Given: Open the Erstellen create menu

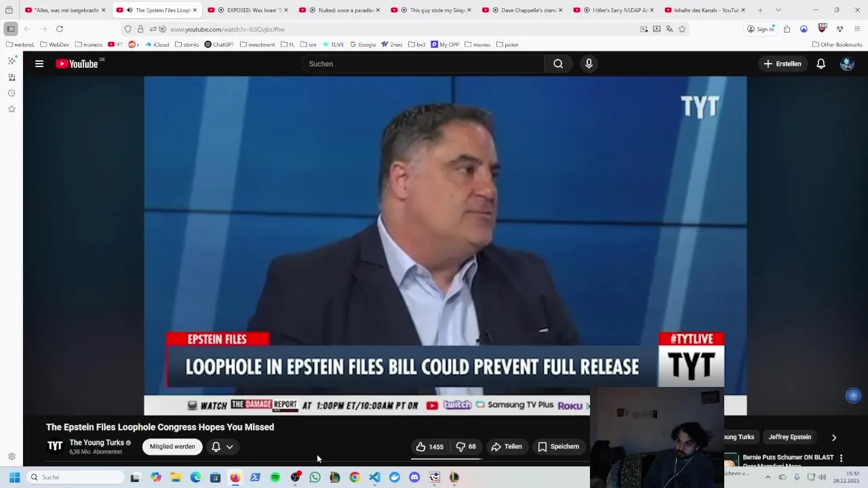Looking at the screenshot, I should click(x=782, y=64).
